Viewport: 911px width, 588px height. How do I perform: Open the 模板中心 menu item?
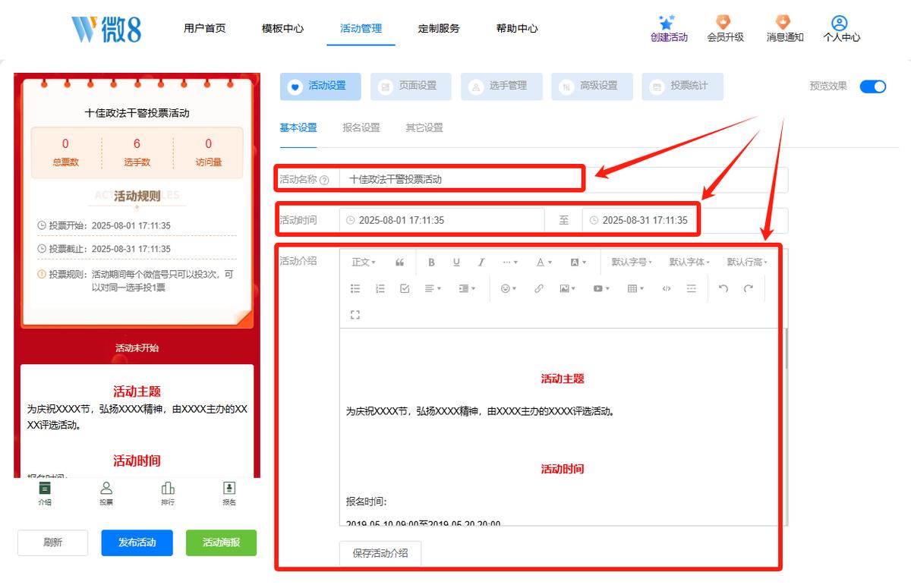pyautogui.click(x=282, y=29)
